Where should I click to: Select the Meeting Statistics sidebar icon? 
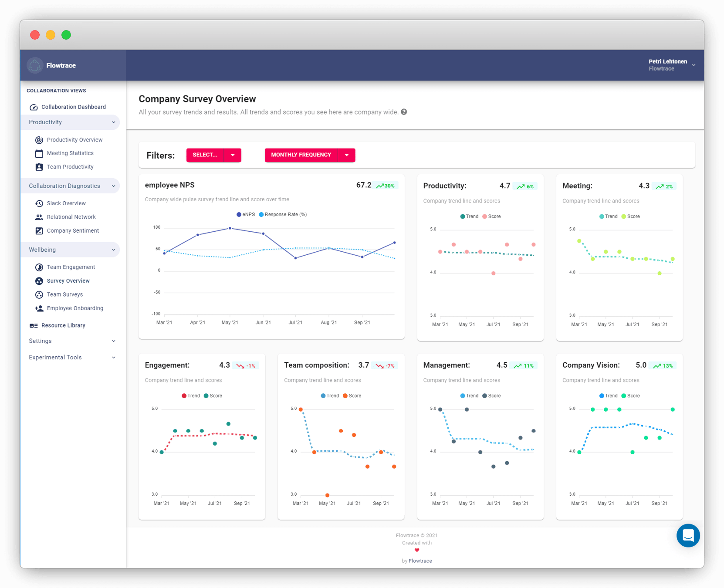click(x=39, y=153)
